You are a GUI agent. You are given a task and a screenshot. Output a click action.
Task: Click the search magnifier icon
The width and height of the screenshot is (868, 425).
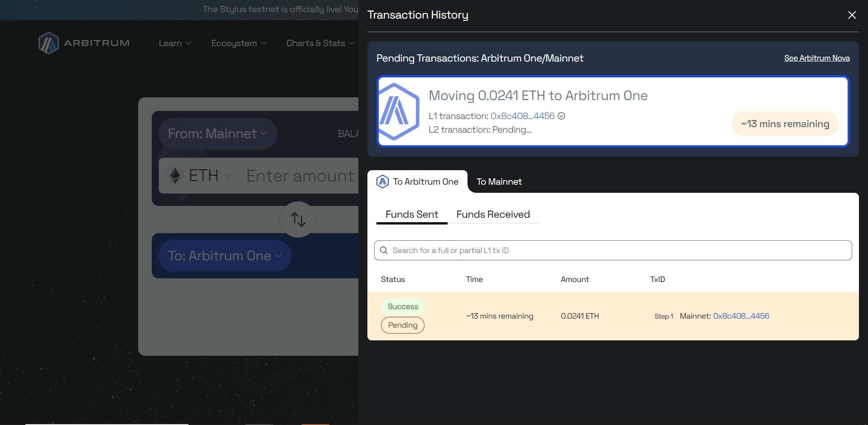point(384,250)
